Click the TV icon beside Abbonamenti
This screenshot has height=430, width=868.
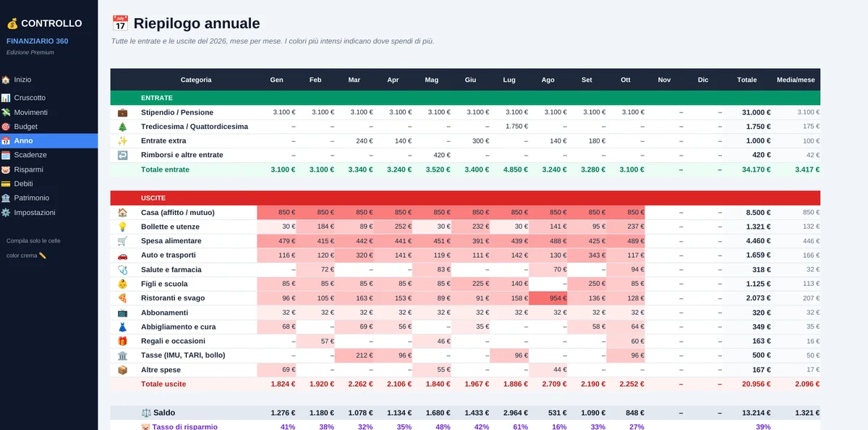122,313
